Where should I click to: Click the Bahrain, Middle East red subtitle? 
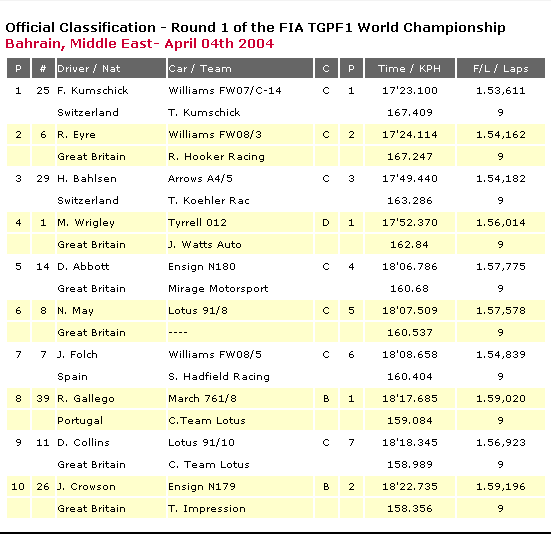coord(140,44)
